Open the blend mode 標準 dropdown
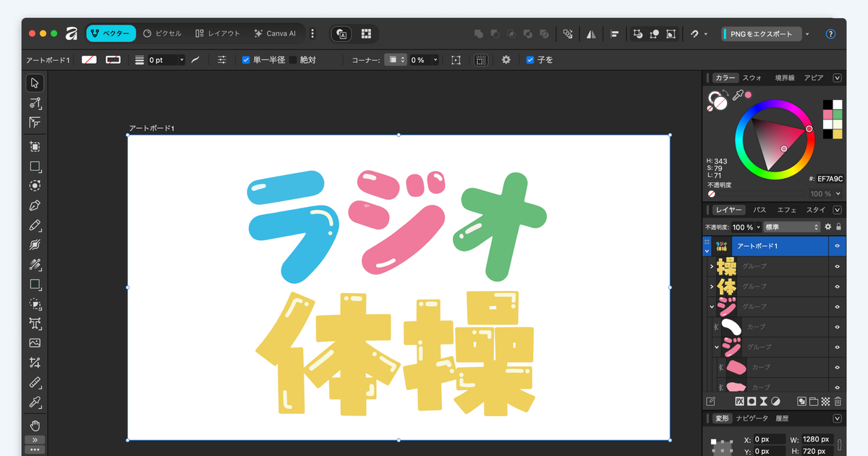 tap(792, 227)
